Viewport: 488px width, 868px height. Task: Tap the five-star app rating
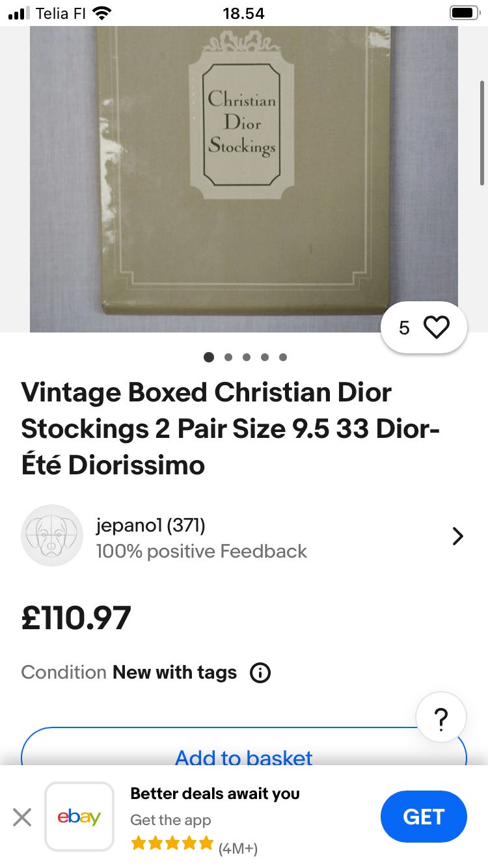(x=172, y=844)
